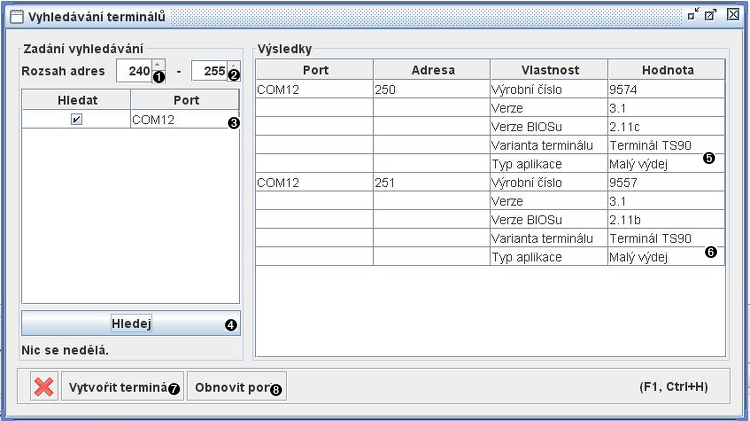The image size is (750, 421).
Task: Select the COM12 port cell in search list
Action: pos(180,119)
